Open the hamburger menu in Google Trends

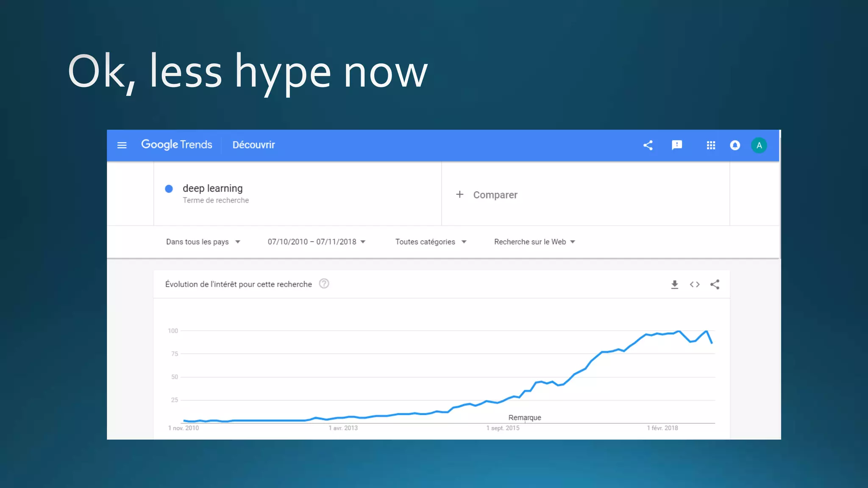pos(122,145)
